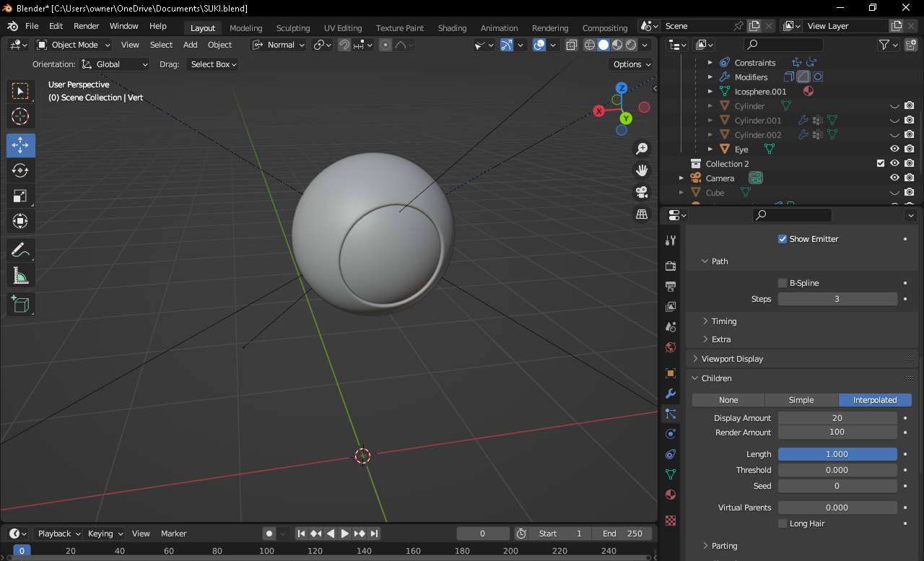
Task: Switch to the UV Editing workspace tab
Action: click(343, 28)
